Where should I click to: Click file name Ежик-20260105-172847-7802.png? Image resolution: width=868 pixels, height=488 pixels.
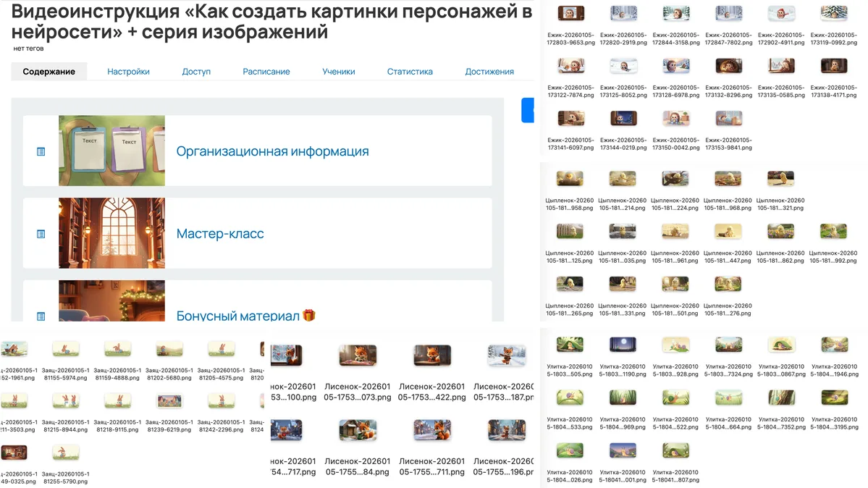pyautogui.click(x=728, y=39)
